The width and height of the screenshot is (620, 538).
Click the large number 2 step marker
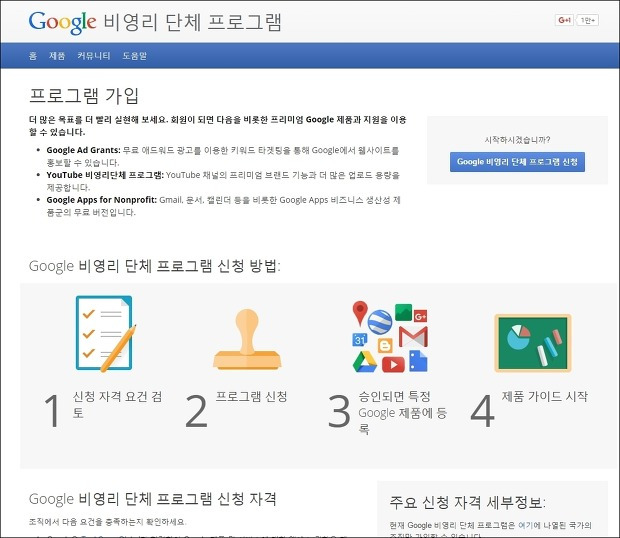[197, 411]
